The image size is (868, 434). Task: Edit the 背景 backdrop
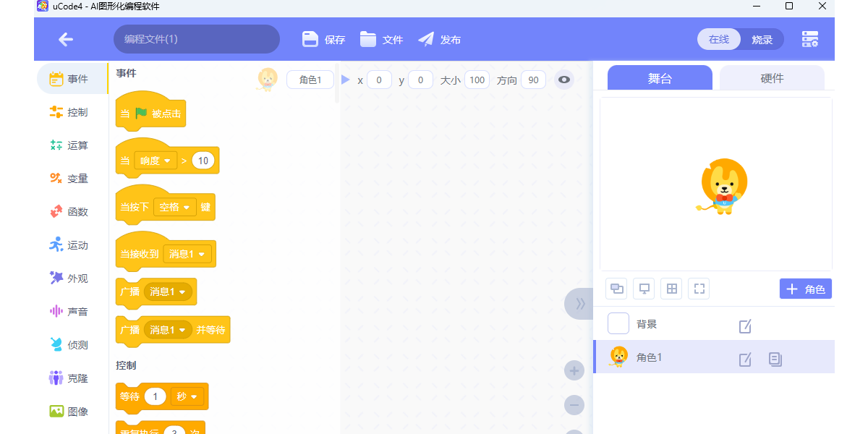[745, 326]
